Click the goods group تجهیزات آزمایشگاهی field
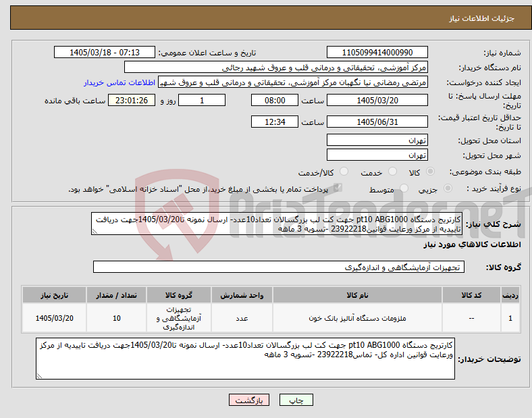The image size is (532, 418). point(279,267)
